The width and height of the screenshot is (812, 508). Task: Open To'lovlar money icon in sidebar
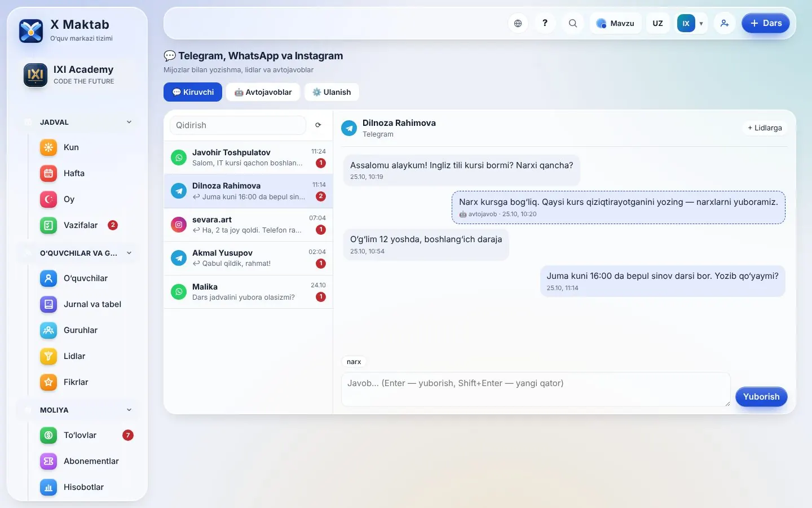(x=48, y=435)
